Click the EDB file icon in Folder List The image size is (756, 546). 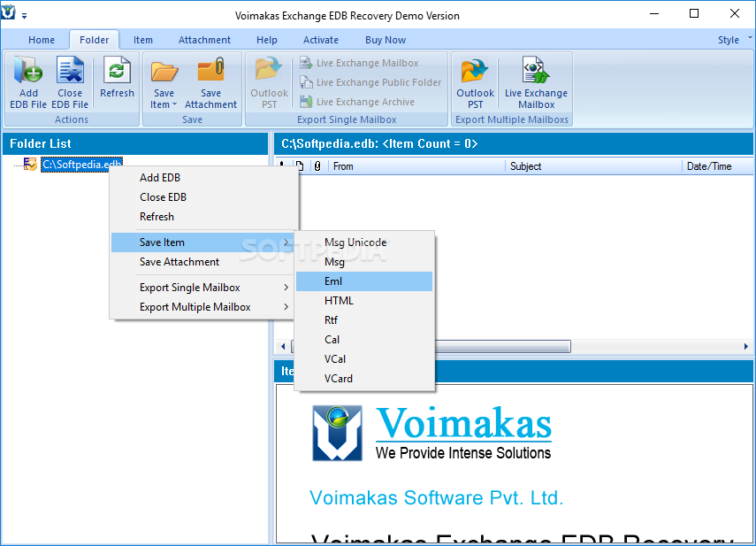30,165
